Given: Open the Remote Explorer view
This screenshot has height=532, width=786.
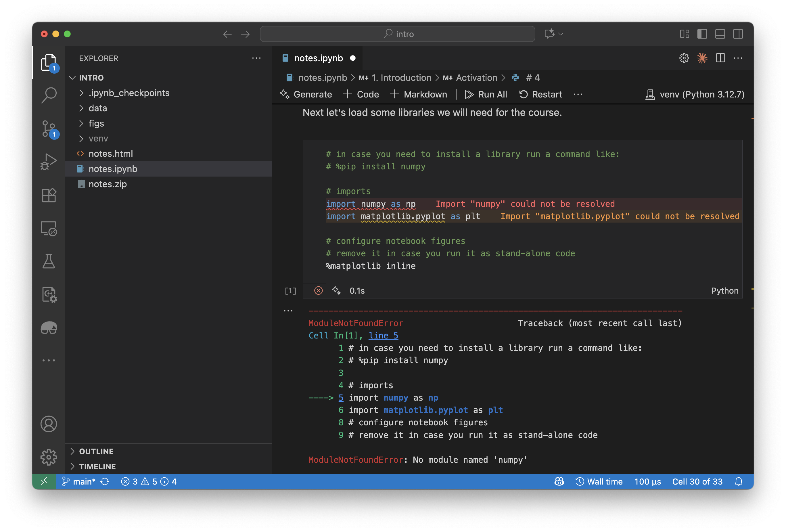Looking at the screenshot, I should [x=49, y=228].
